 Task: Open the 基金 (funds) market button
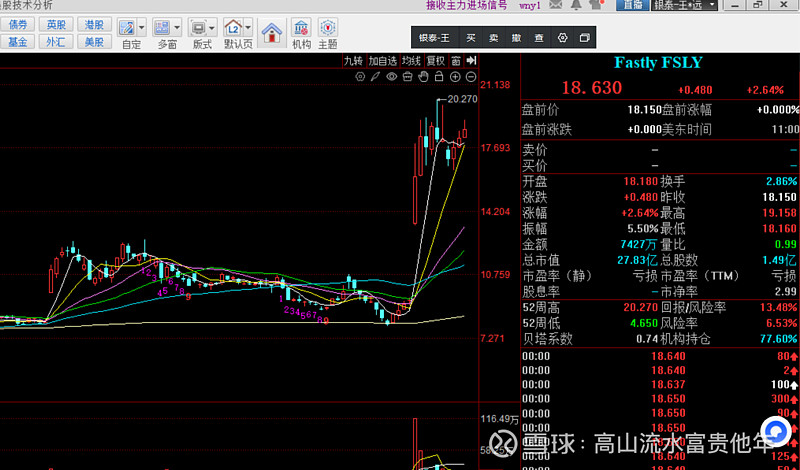(18, 42)
